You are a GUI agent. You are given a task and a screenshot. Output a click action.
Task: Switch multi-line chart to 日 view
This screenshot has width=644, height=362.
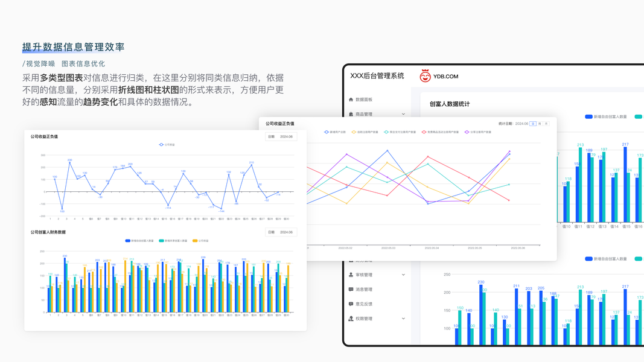pyautogui.click(x=533, y=124)
